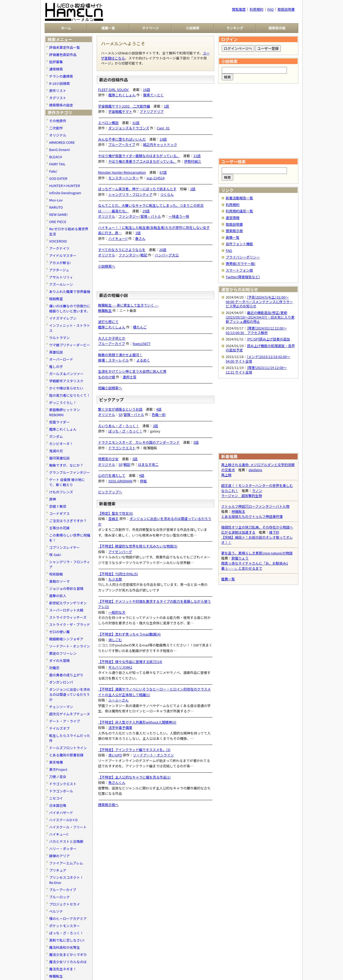Select the ウマ娘プリティーダービー category
The image size is (343, 980).
70,345
